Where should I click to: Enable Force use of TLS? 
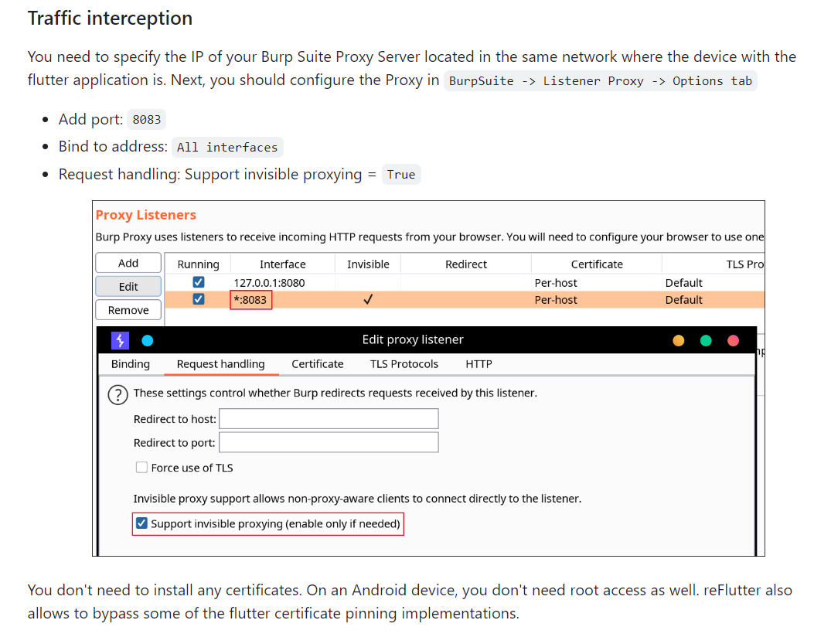pos(141,468)
